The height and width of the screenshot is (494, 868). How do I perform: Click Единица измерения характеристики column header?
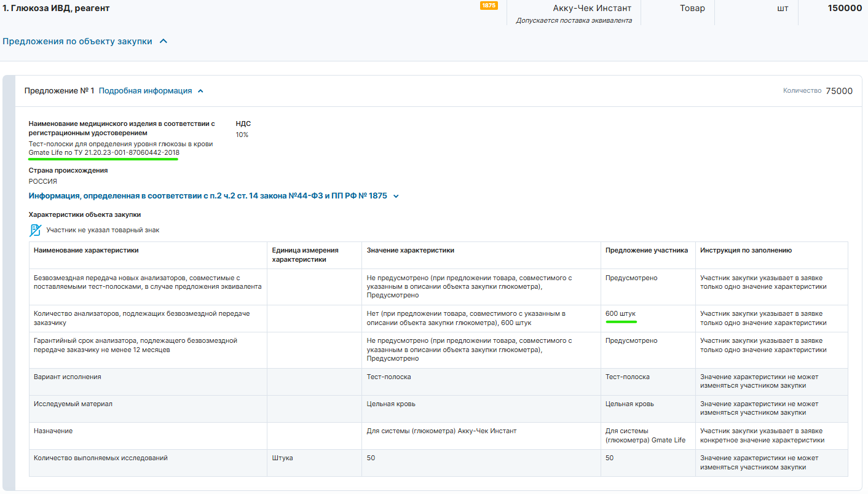[x=306, y=254]
